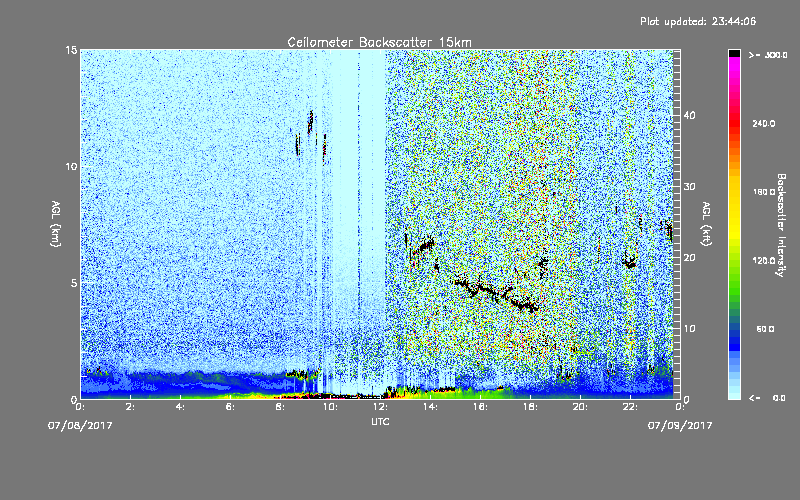
Task: Click the '14:' hour tick label
Action: [x=430, y=407]
